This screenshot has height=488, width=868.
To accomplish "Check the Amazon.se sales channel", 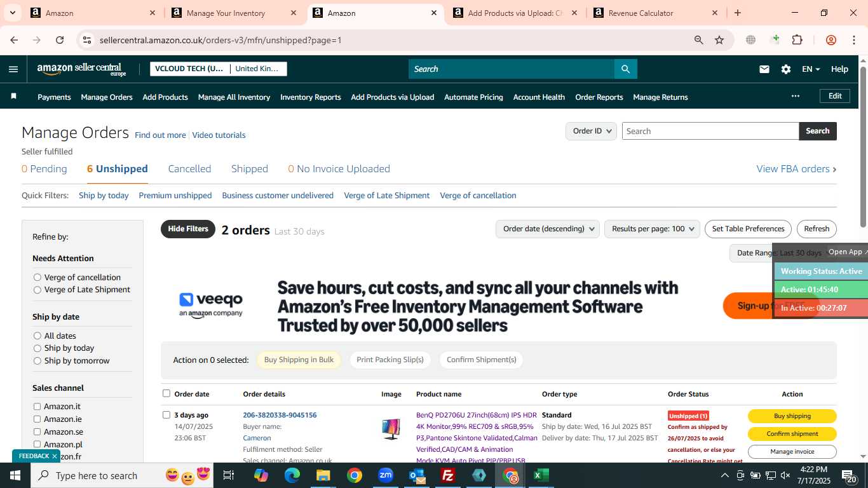I will point(37,432).
